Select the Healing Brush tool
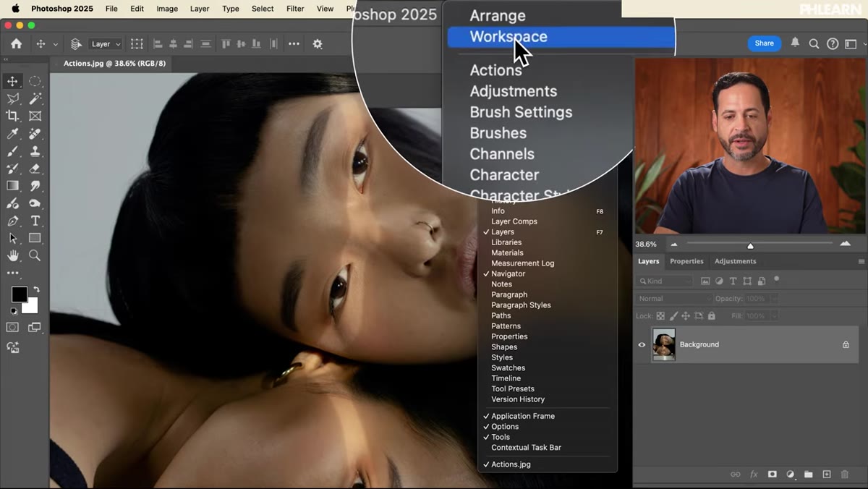The height and width of the screenshot is (489, 868). [35, 134]
